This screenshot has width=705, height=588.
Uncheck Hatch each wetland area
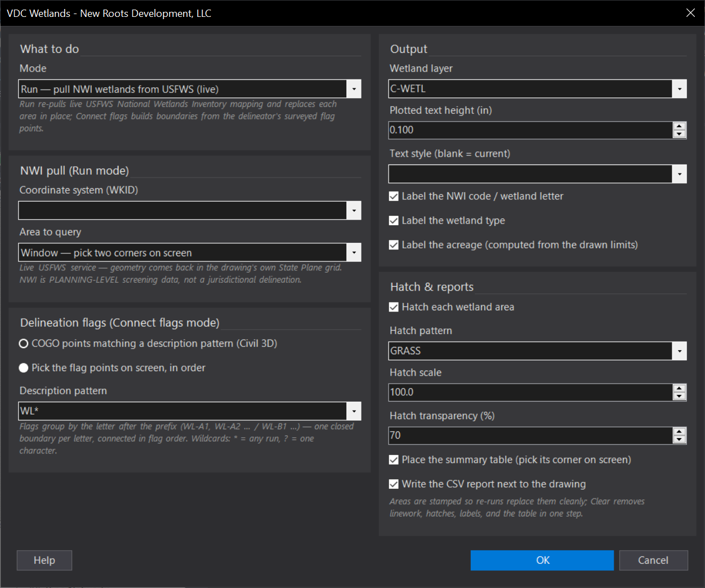tap(452, 307)
